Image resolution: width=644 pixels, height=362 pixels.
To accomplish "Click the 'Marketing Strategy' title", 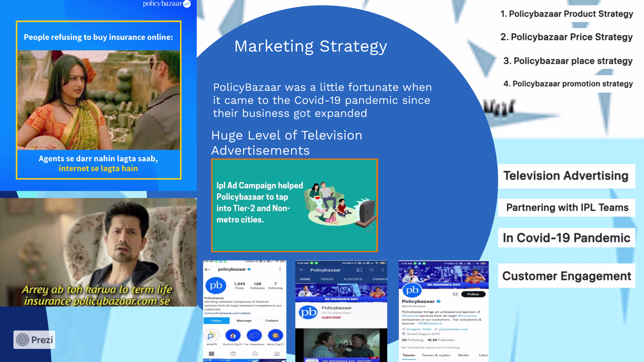I will pos(311,46).
